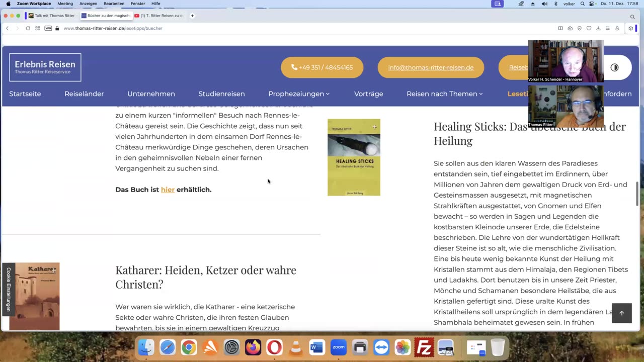644x362 pixels.
Task: Click the scroll-to-top arrow button
Action: click(x=621, y=313)
